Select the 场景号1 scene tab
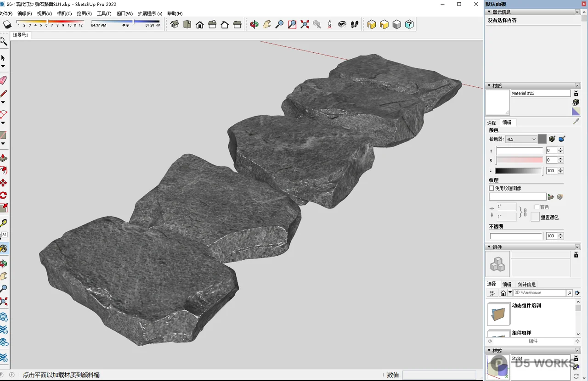 click(x=20, y=35)
